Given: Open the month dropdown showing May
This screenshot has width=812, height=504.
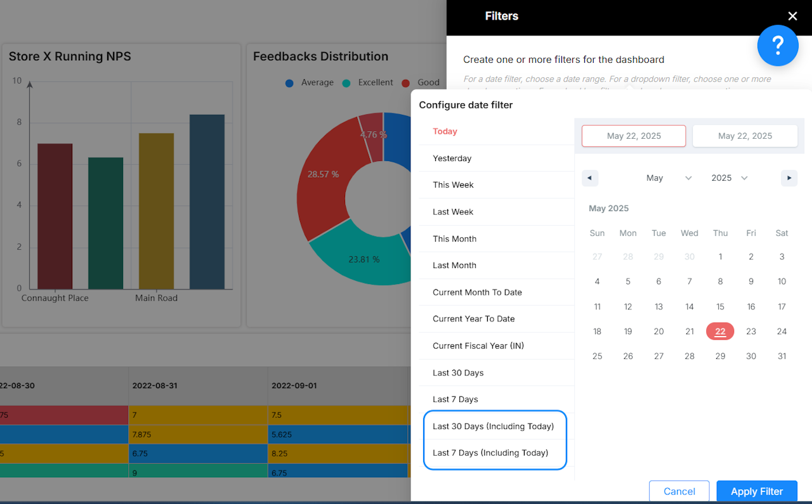Looking at the screenshot, I should [x=669, y=178].
